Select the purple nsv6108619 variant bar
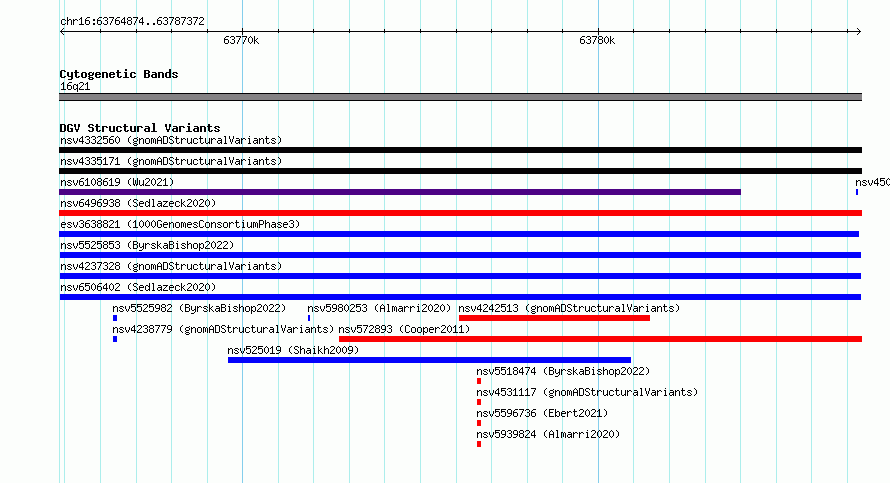The height and width of the screenshot is (483, 890). (x=400, y=192)
